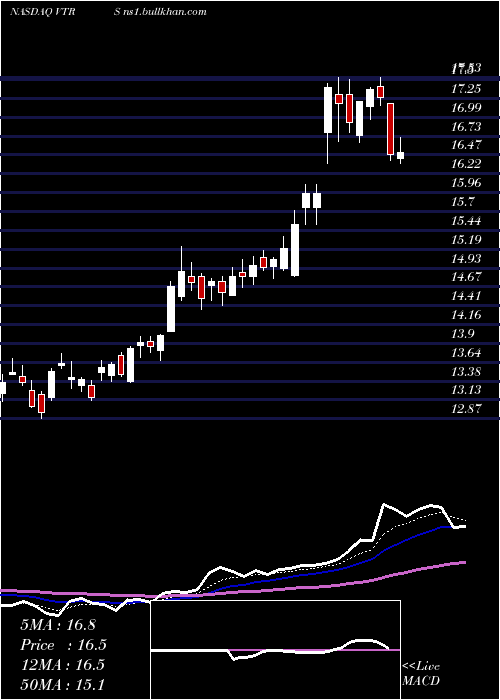Click the 50MA : 15.1 readout

(62, 684)
